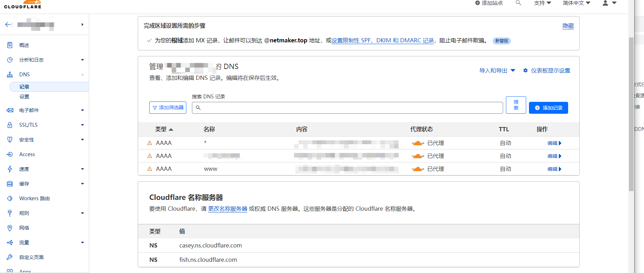The width and height of the screenshot is (644, 273).
Task: Collapse the DNS sidebar section
Action: point(83,75)
